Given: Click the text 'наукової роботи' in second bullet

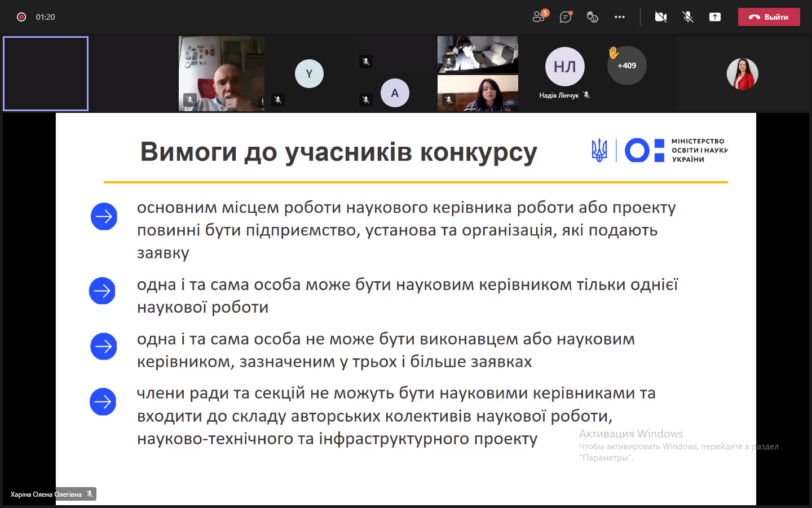Looking at the screenshot, I should 203,307.
